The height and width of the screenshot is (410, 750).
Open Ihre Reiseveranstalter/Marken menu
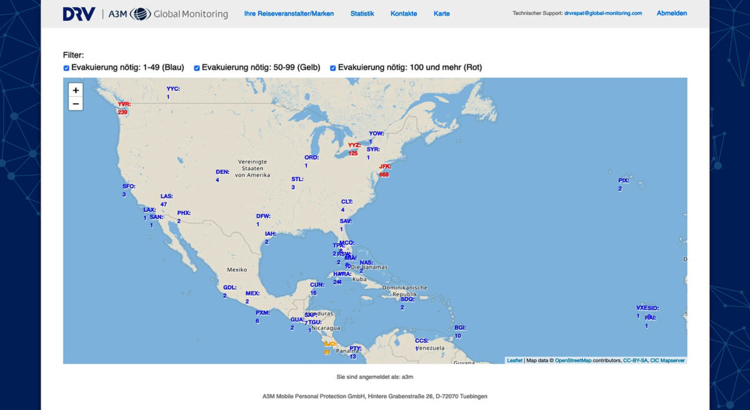click(289, 14)
